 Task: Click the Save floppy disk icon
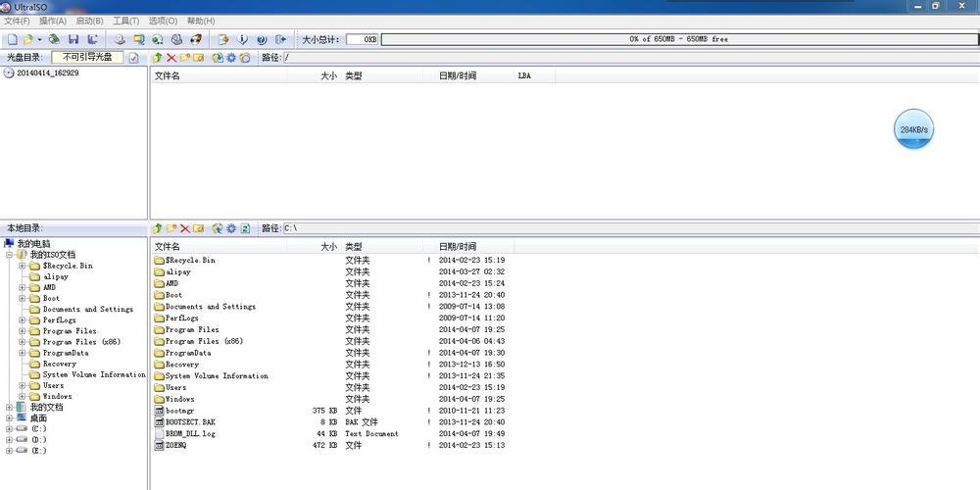coord(73,39)
